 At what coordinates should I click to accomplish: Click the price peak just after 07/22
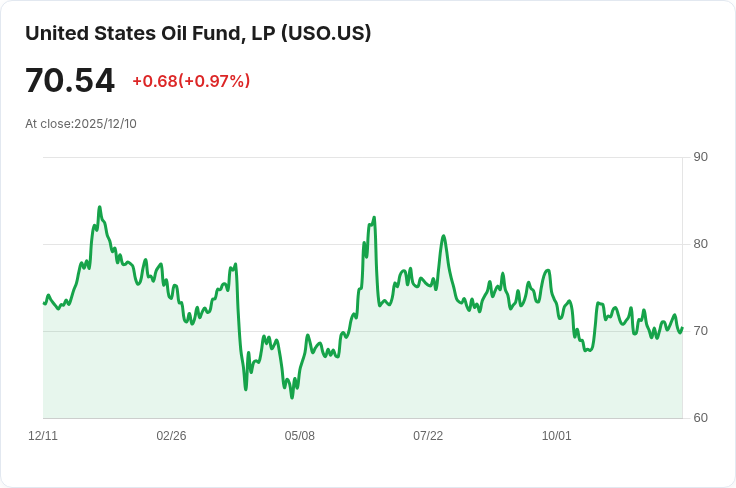pyautogui.click(x=443, y=236)
